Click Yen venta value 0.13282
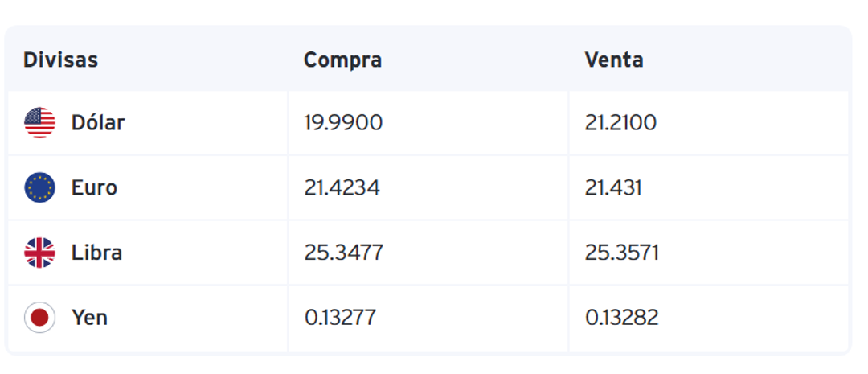This screenshot has height=374, width=868. 621,318
